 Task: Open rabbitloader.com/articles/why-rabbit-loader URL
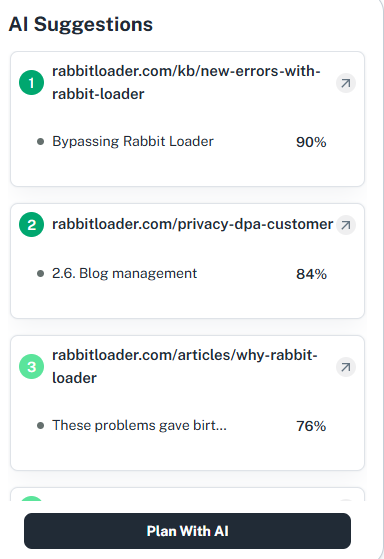coord(185,366)
